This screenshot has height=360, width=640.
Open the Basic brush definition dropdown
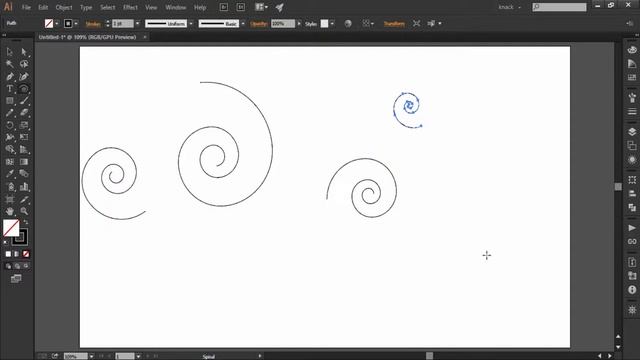243,24
